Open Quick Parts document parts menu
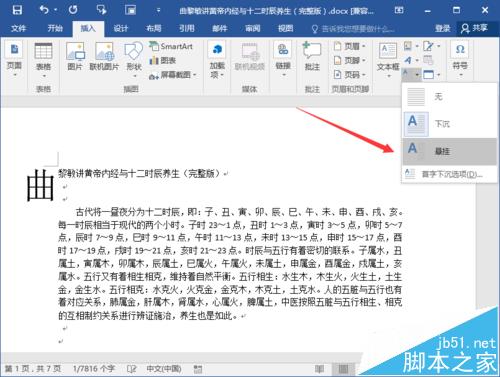This screenshot has height=377, width=500. pyautogui.click(x=411, y=46)
